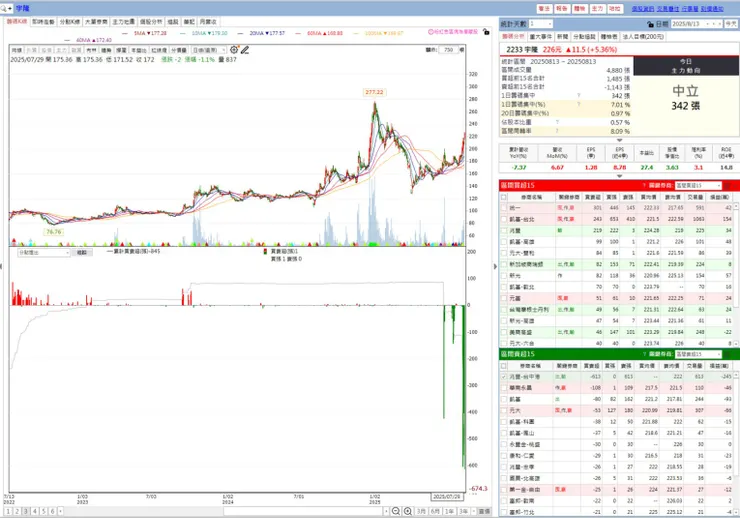The image size is (740, 518).
Task: Check the box for 新光 in buy list
Action: (504, 276)
